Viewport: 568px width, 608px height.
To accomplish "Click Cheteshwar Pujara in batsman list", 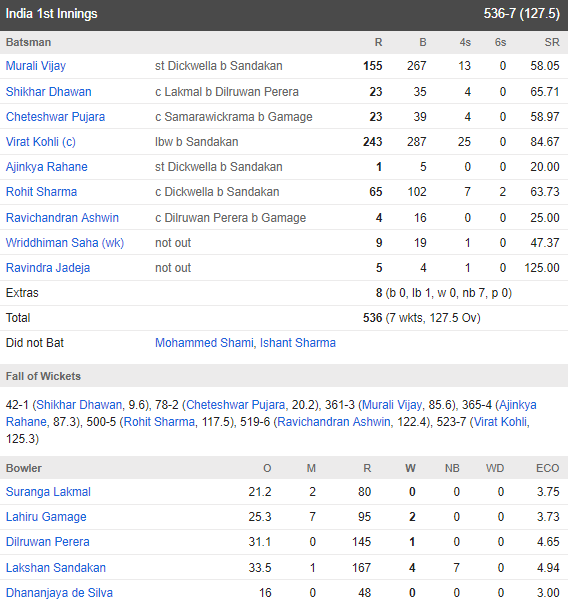I will click(x=55, y=117).
